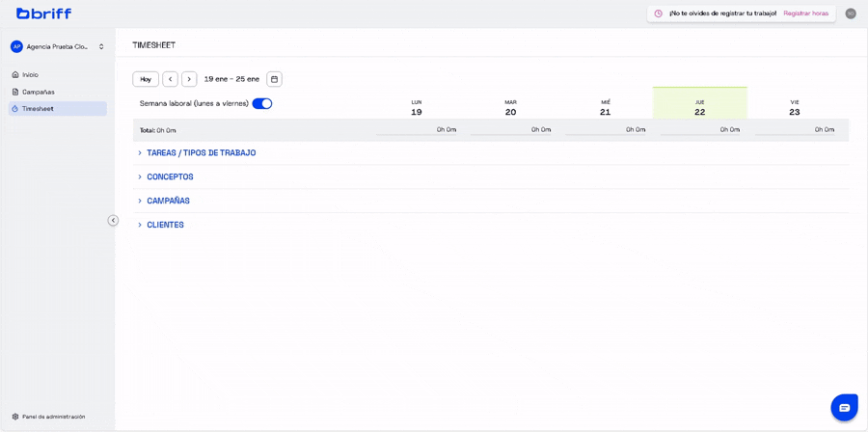
Task: Go to previous week arrow
Action: [x=170, y=79]
